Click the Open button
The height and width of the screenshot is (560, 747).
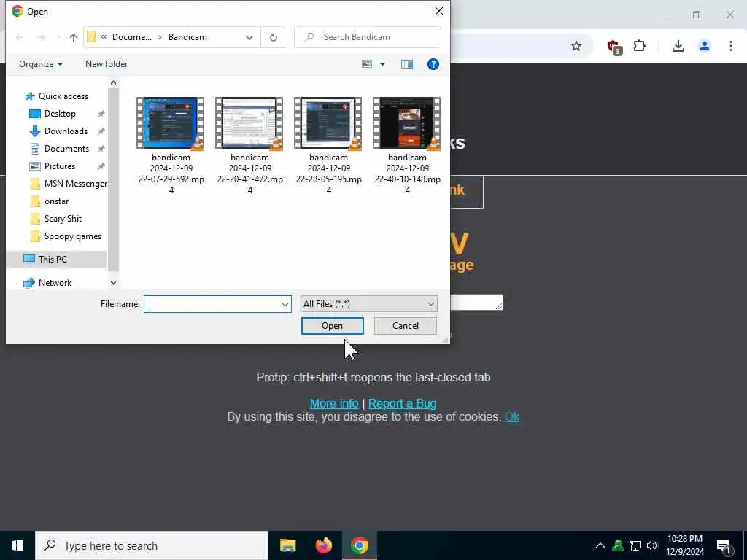pyautogui.click(x=333, y=326)
